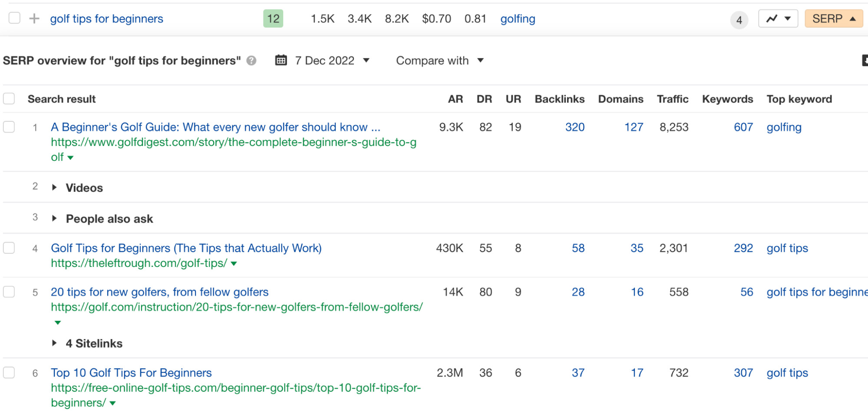Open the "7 Dec 2022" date dropdown
Image resolution: width=868 pixels, height=413 pixels.
[366, 61]
